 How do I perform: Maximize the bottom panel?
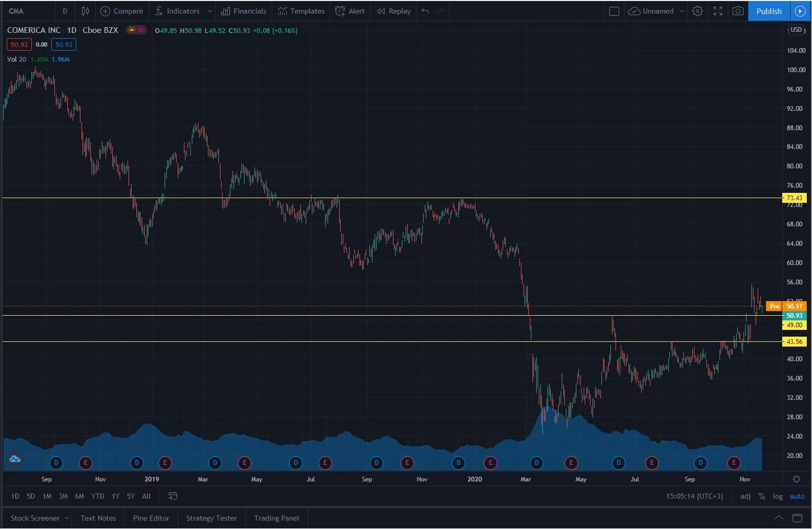tap(797, 518)
